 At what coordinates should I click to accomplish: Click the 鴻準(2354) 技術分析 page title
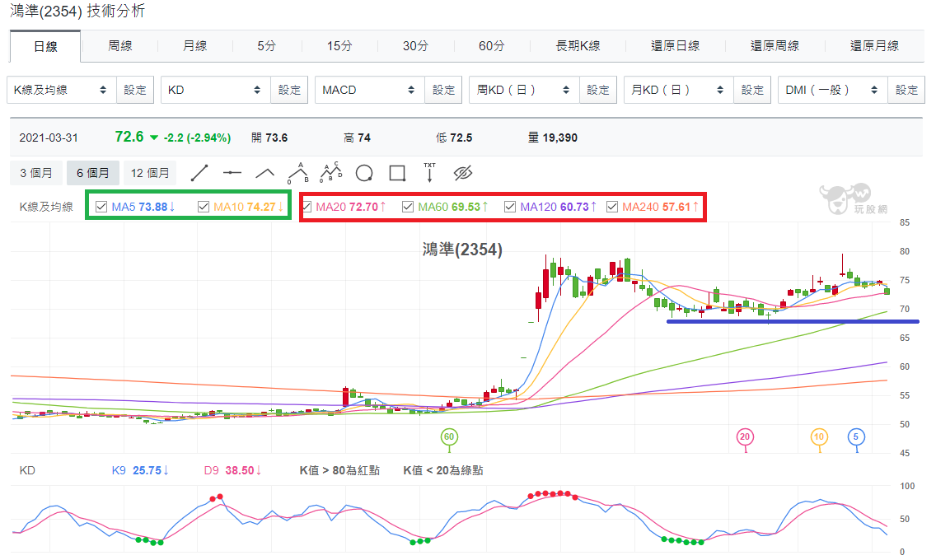click(x=77, y=11)
